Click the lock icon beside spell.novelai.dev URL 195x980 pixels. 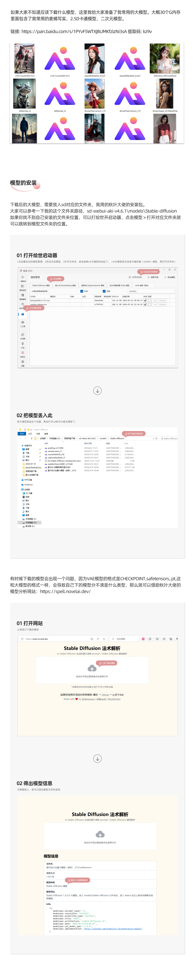pyautogui.click(x=23, y=639)
